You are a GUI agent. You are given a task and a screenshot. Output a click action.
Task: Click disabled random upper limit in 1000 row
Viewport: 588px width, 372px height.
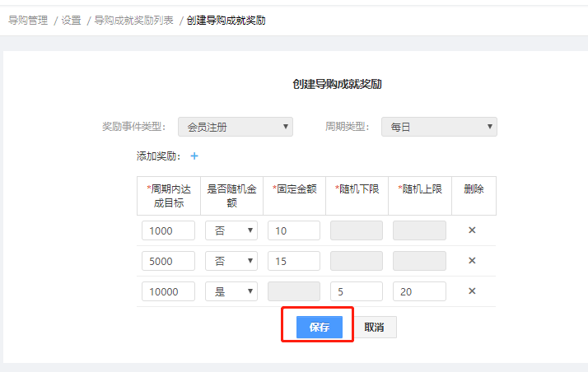tap(420, 230)
